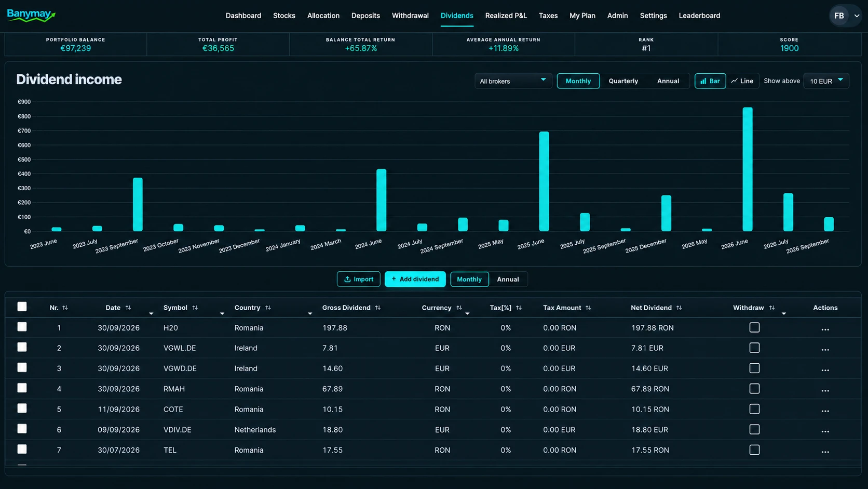The height and width of the screenshot is (489, 868).
Task: Check Withdraw box for COTE row
Action: (x=754, y=409)
